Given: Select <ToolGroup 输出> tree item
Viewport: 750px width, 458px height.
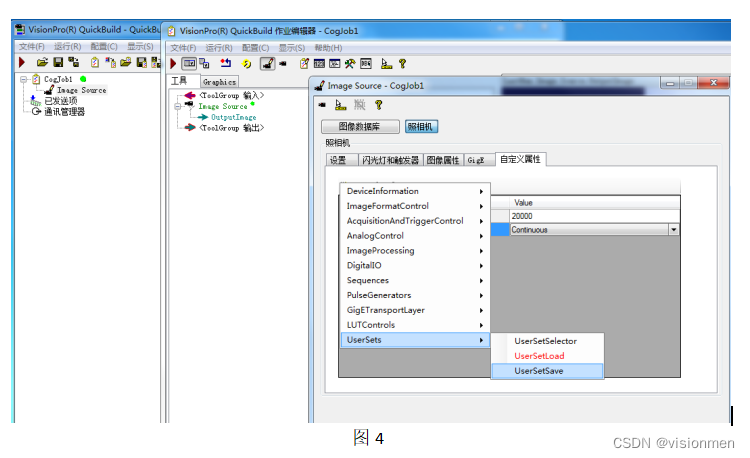Looking at the screenshot, I should point(232,128).
